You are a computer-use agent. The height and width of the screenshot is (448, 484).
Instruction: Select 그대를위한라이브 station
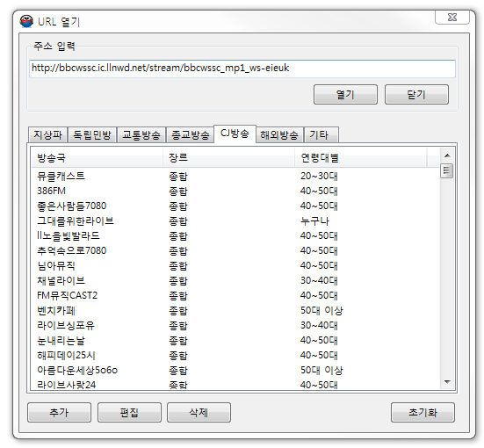point(235,220)
